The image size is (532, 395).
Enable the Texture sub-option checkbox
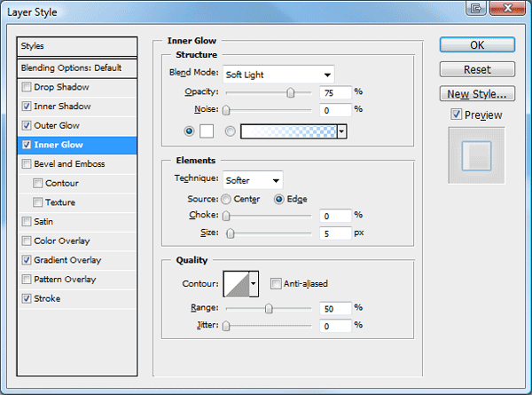pos(37,202)
